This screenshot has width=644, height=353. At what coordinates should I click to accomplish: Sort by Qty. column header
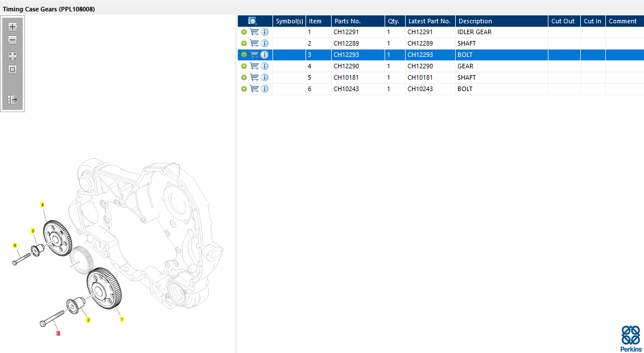point(395,21)
